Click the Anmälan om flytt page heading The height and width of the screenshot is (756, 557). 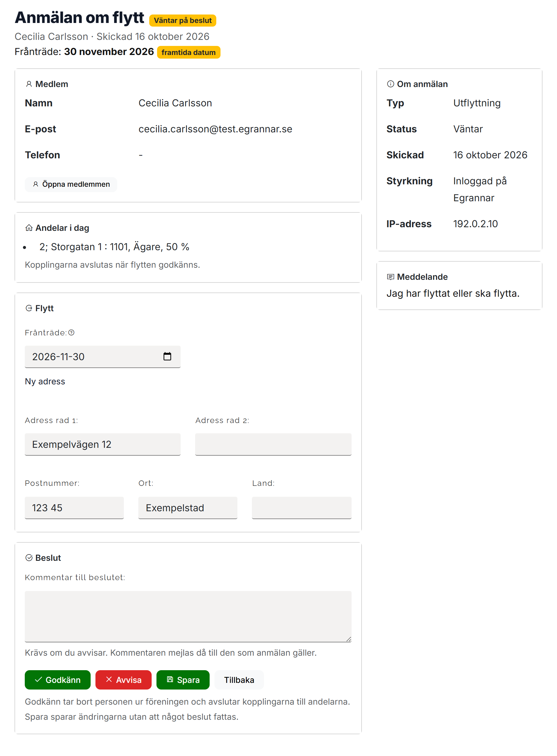(x=79, y=18)
